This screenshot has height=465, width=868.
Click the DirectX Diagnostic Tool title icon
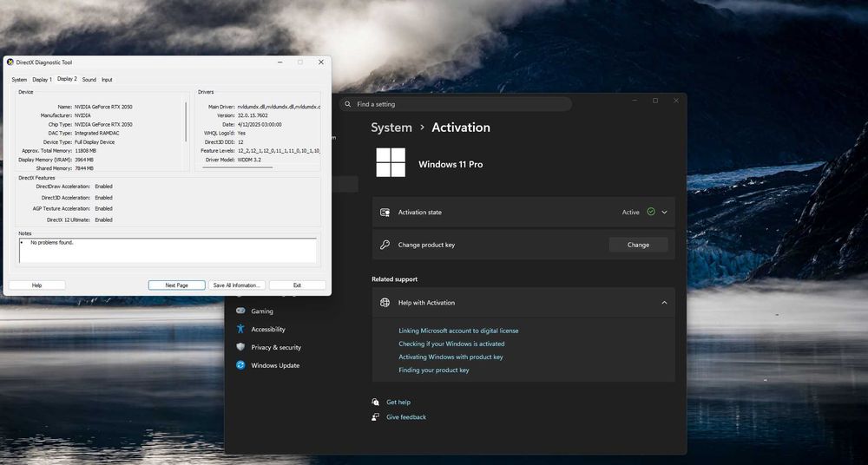point(10,62)
